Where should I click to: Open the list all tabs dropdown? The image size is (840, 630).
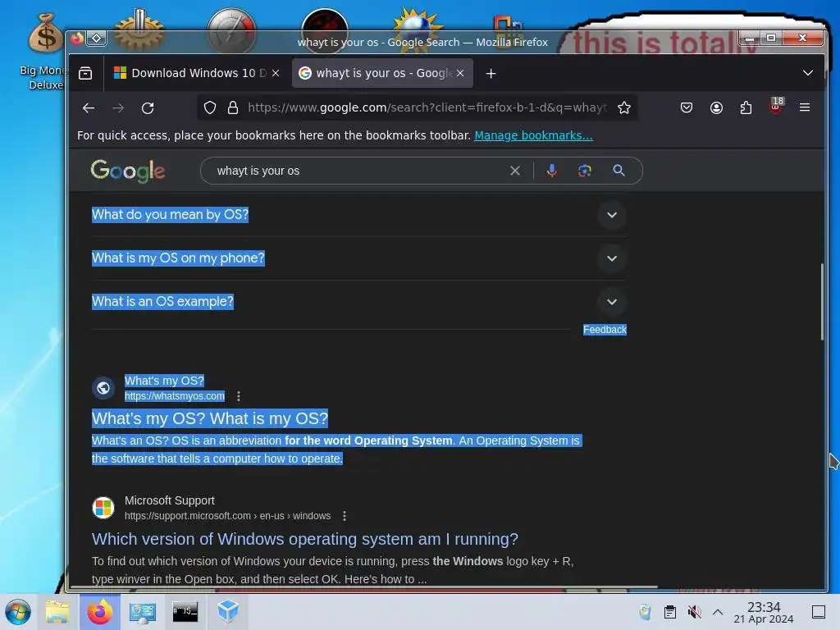pyautogui.click(x=808, y=73)
